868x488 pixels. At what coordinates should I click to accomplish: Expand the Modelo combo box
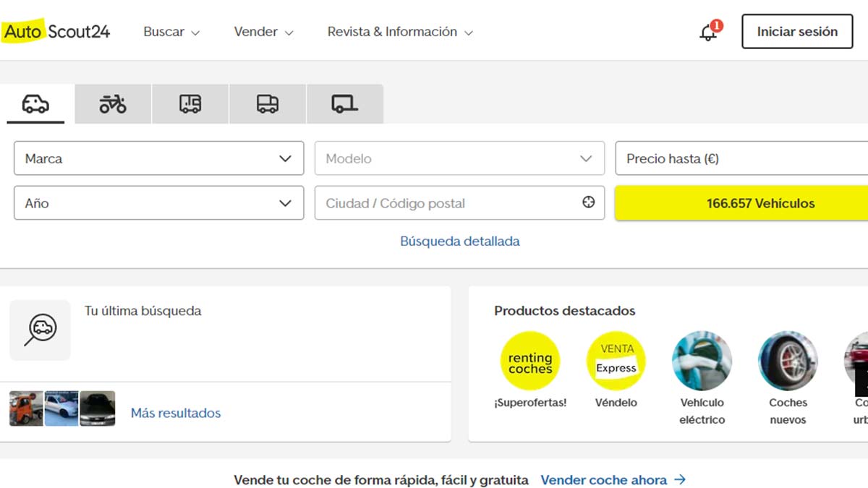[x=459, y=158]
